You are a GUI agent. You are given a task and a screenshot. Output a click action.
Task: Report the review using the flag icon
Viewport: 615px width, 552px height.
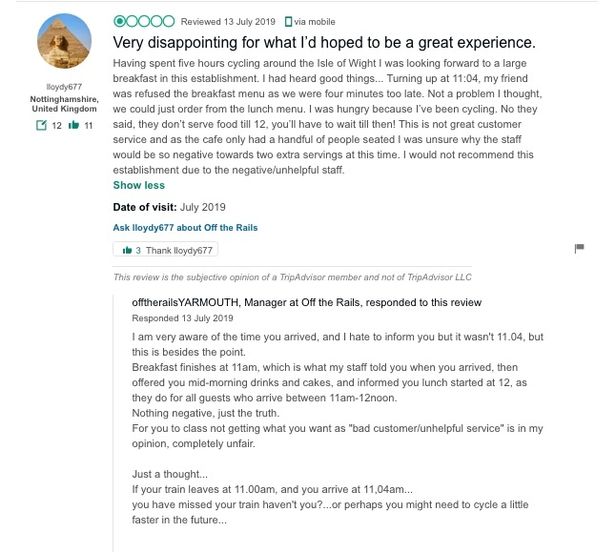coord(578,248)
